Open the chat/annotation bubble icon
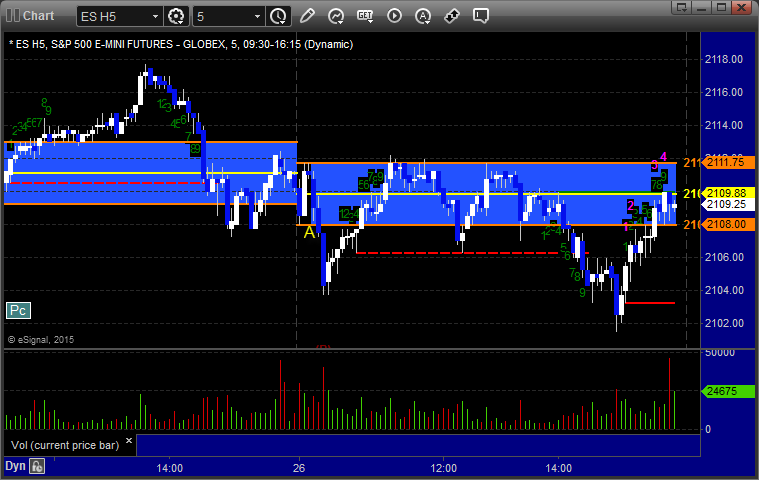759x480 pixels. pyautogui.click(x=481, y=16)
